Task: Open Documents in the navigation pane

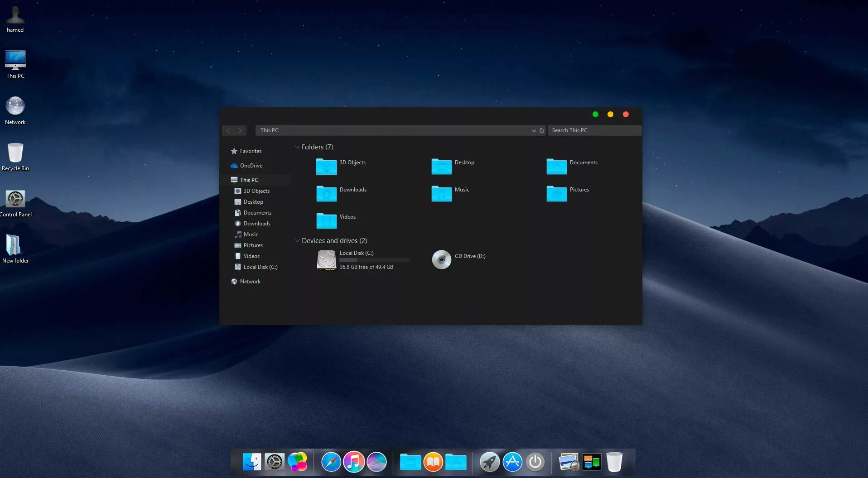Action: point(253,213)
